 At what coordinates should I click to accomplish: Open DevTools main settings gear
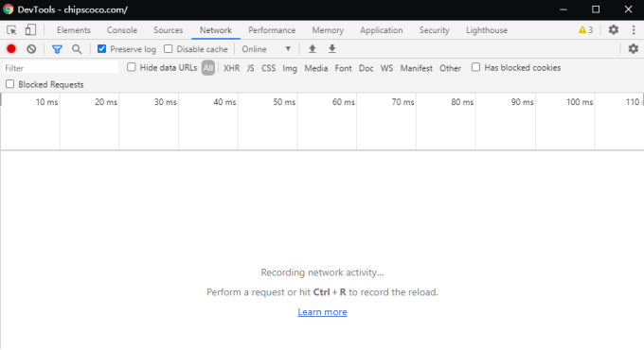click(x=613, y=29)
